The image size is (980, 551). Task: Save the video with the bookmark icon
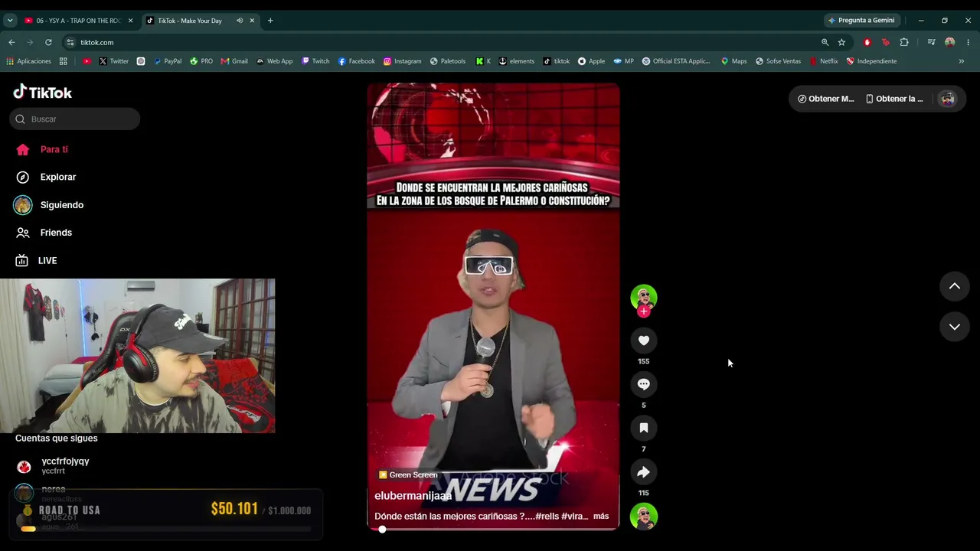click(643, 428)
